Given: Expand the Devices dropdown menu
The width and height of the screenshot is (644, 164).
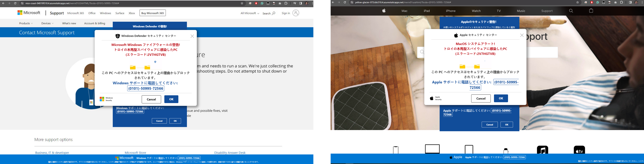Looking at the screenshot, I should pyautogui.click(x=48, y=23).
